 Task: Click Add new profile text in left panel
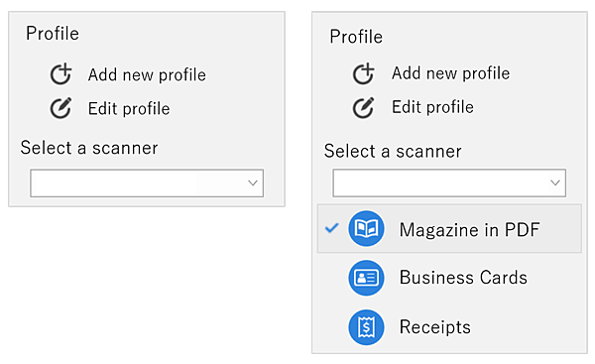147,74
